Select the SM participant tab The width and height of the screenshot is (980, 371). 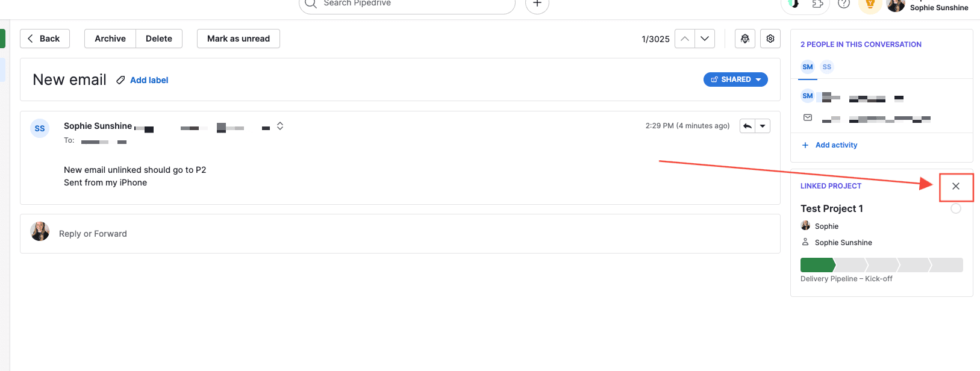point(808,67)
